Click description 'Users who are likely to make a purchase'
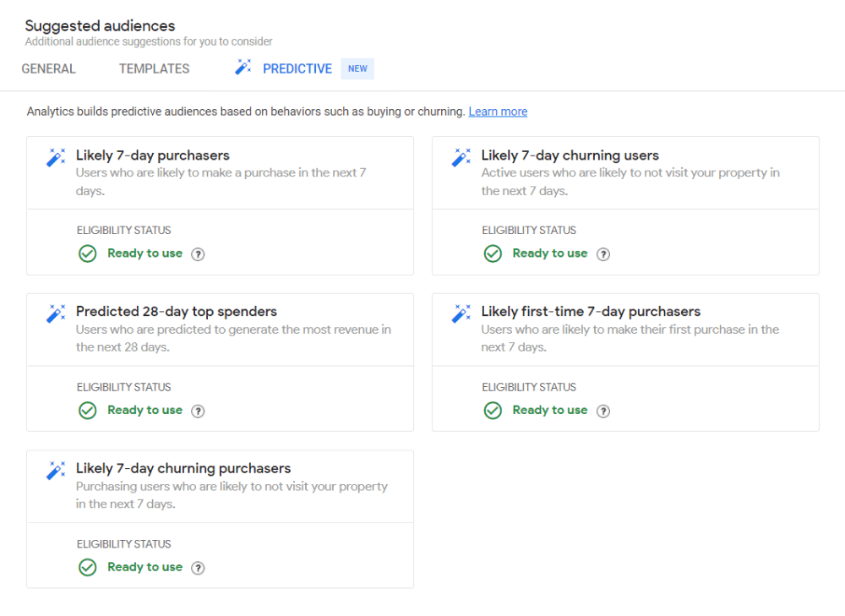This screenshot has width=845, height=616. (221, 182)
